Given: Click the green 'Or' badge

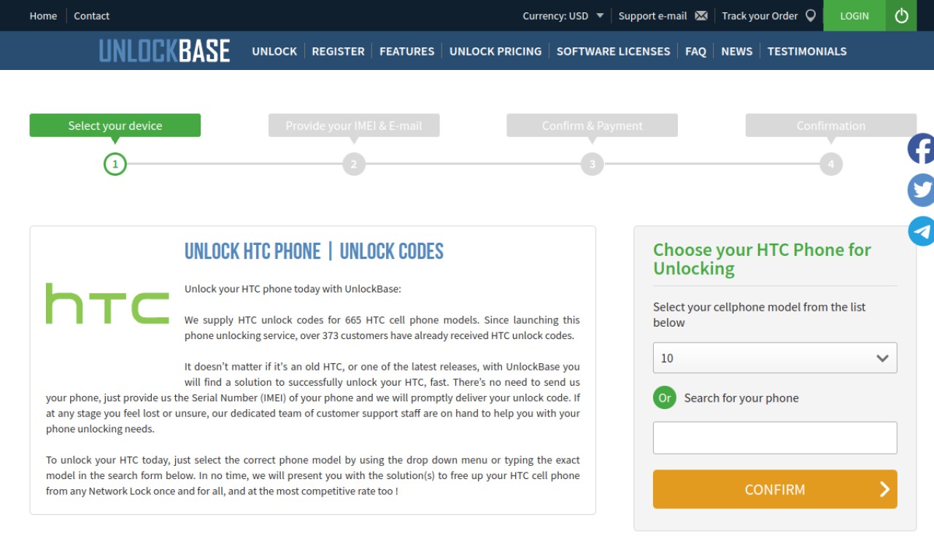Looking at the screenshot, I should [x=665, y=397].
